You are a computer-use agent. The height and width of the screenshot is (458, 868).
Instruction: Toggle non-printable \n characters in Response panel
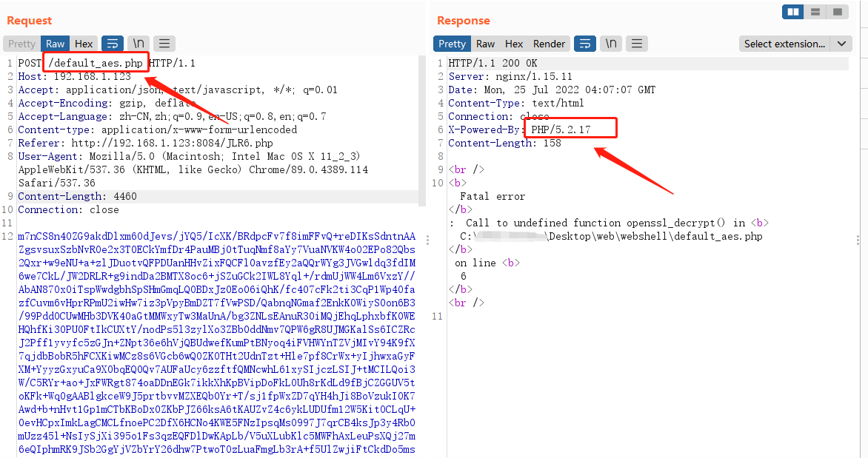click(611, 44)
